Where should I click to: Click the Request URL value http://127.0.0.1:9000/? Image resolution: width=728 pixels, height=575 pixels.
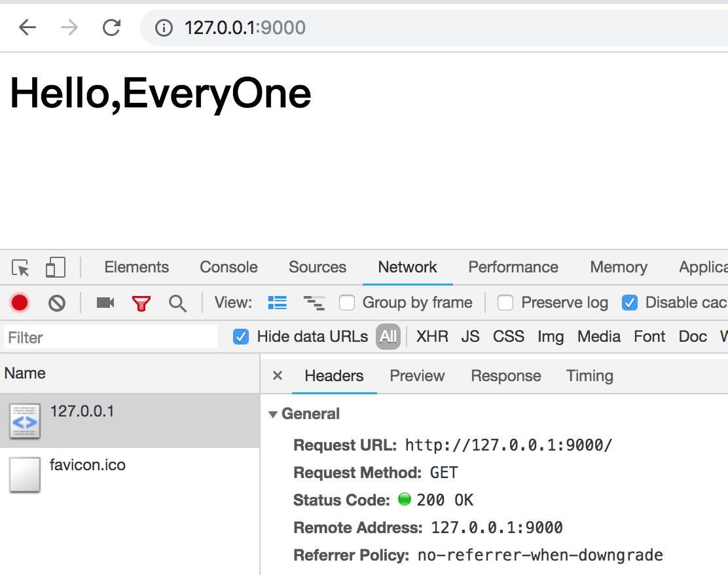point(509,445)
